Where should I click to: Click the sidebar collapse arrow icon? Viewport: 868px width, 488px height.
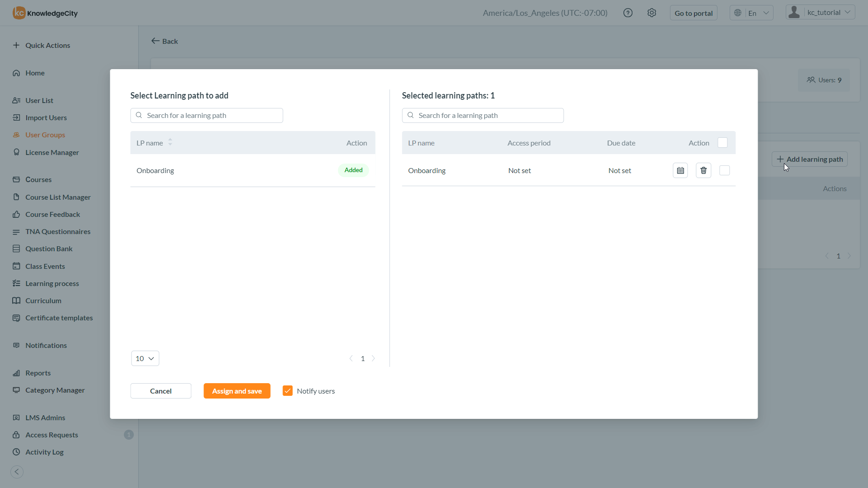coord(17,472)
